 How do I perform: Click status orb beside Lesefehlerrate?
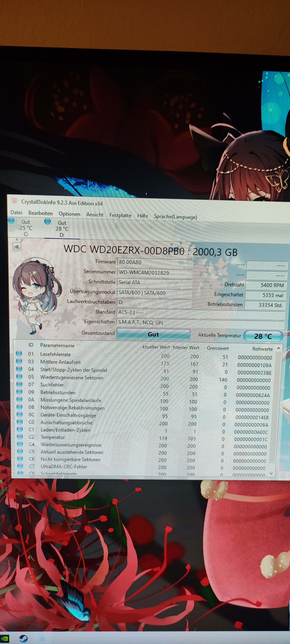click(19, 354)
